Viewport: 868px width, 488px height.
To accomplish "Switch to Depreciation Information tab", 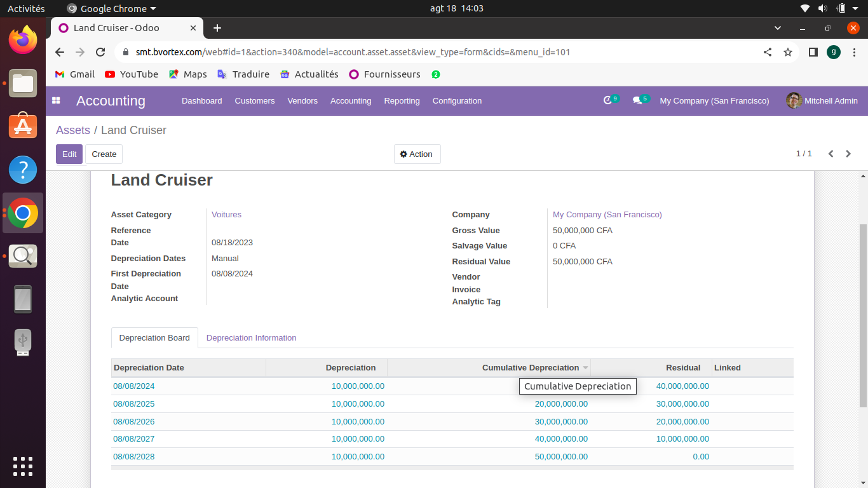I will (251, 338).
